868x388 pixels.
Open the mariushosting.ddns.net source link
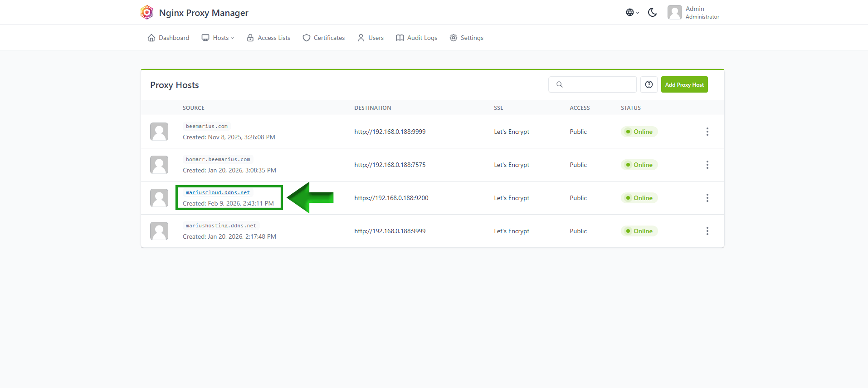221,226
